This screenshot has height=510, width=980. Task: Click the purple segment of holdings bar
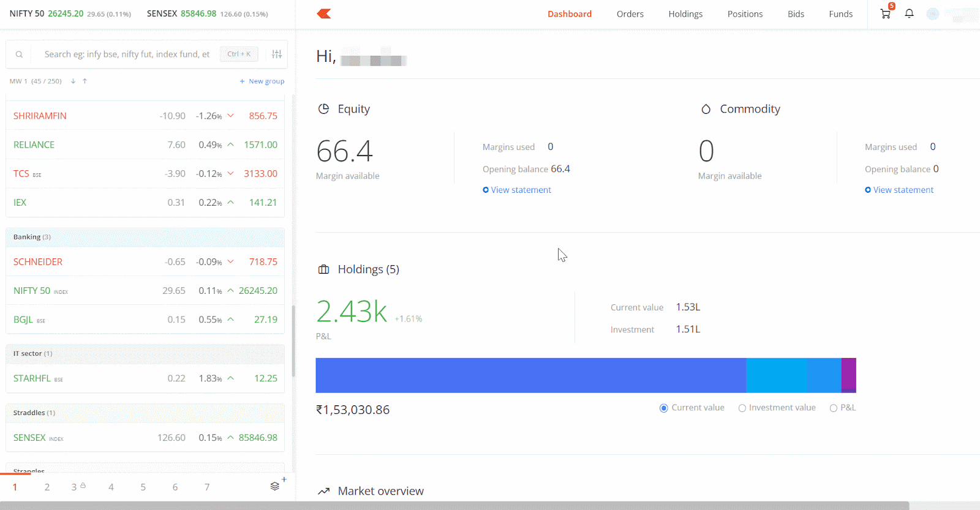tap(848, 375)
